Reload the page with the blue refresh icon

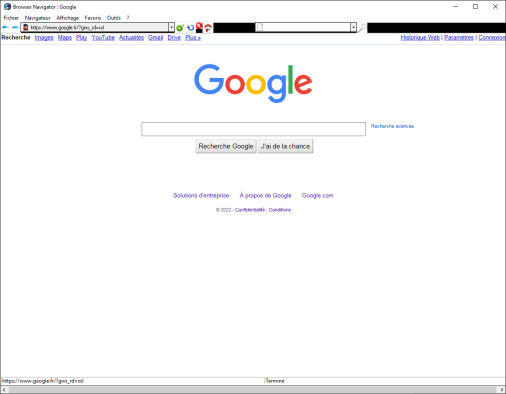pos(190,28)
